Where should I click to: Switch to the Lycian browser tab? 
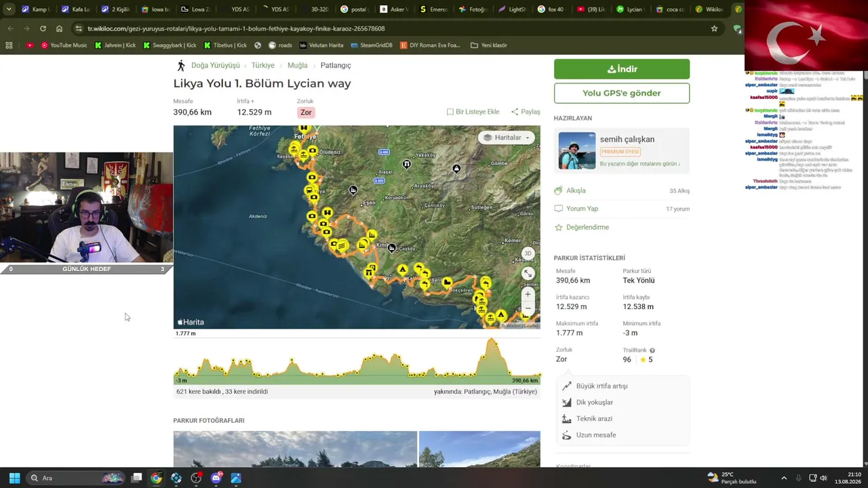tap(629, 9)
